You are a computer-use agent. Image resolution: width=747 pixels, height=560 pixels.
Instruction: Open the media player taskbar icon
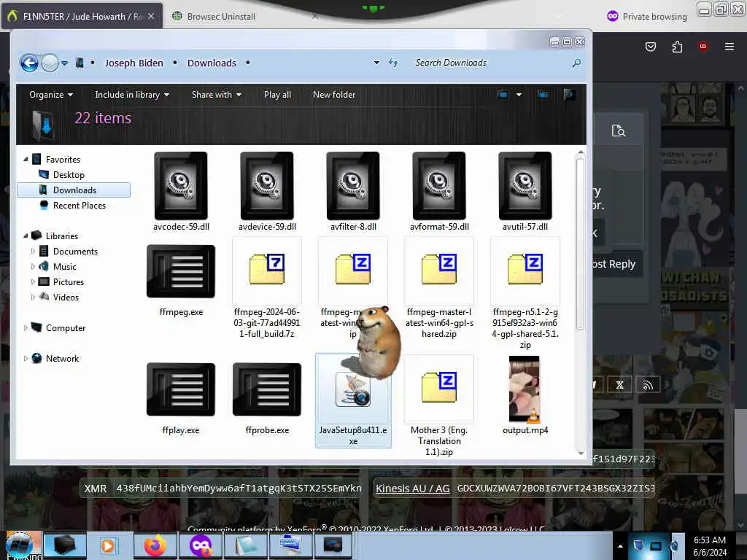pyautogui.click(x=108, y=545)
